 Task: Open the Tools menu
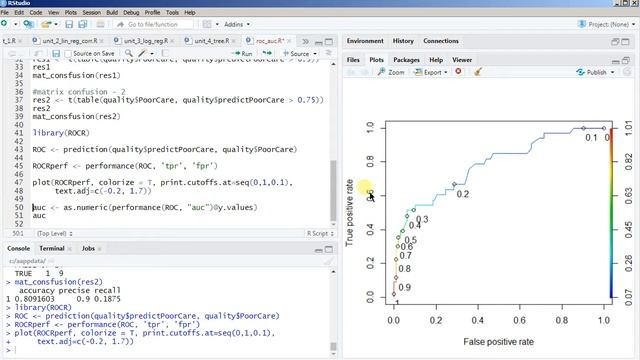point(172,13)
